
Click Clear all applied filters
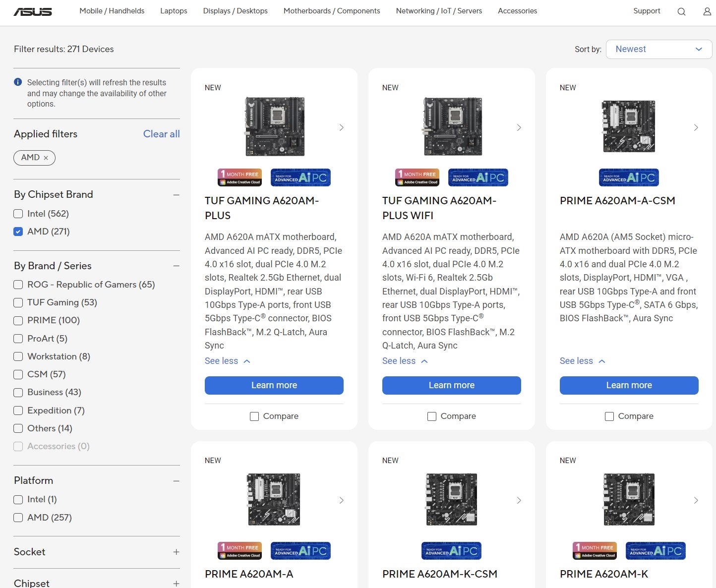(162, 134)
